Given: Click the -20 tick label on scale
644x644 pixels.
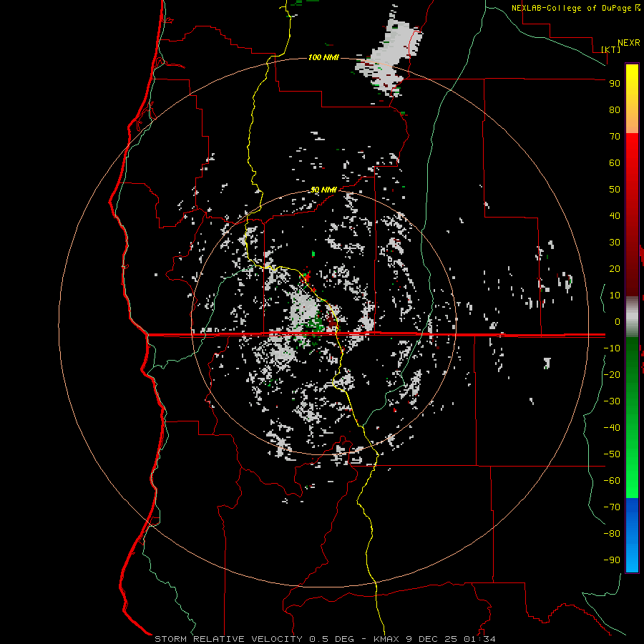Looking at the screenshot, I should [612, 374].
